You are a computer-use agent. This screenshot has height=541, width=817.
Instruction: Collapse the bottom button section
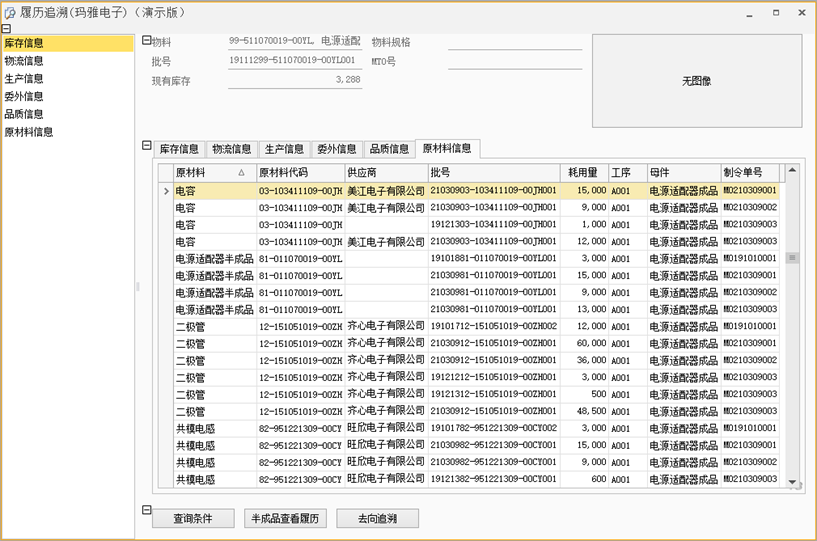(146, 508)
